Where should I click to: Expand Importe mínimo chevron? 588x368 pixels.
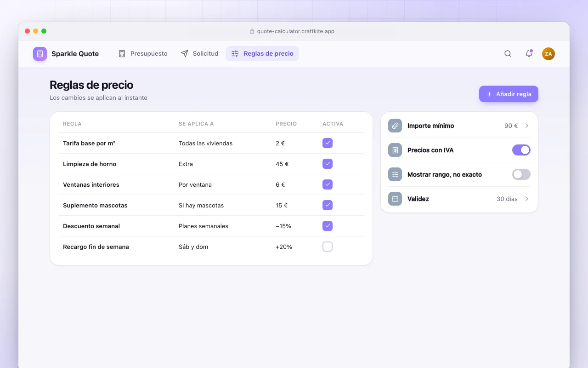coord(527,126)
